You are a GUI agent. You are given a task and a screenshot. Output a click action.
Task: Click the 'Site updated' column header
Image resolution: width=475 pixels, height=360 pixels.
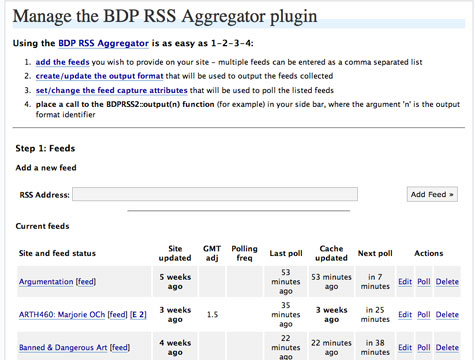click(x=175, y=253)
